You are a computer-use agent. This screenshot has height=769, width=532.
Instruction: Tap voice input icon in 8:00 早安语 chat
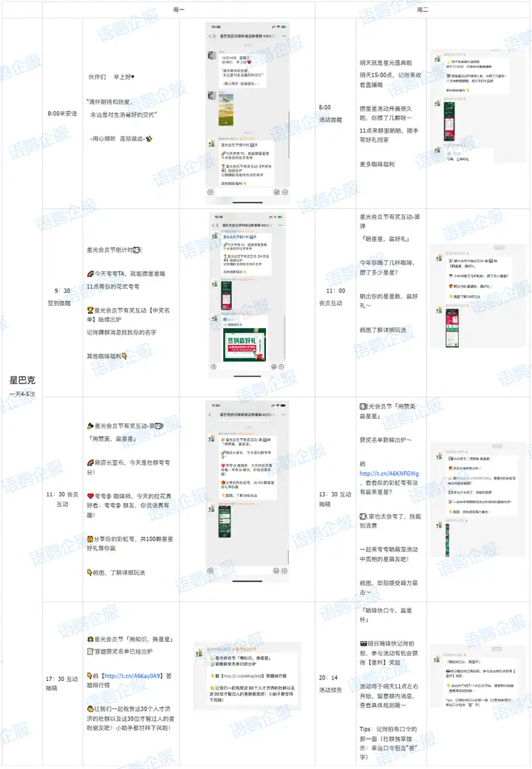pos(211,192)
